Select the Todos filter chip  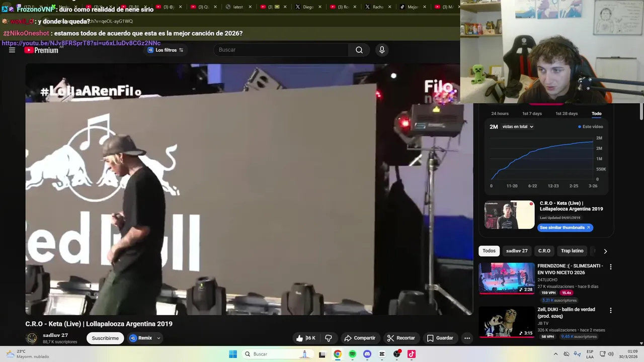[x=489, y=251]
